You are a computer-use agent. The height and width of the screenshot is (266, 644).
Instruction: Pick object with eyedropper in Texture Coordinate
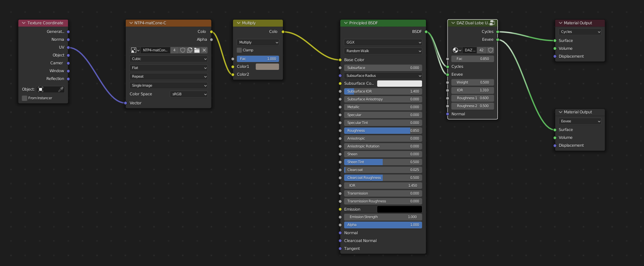[x=61, y=89]
